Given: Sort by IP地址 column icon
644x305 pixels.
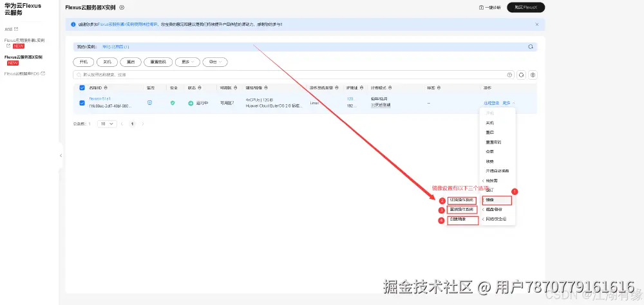Looking at the screenshot, I should (x=361, y=88).
